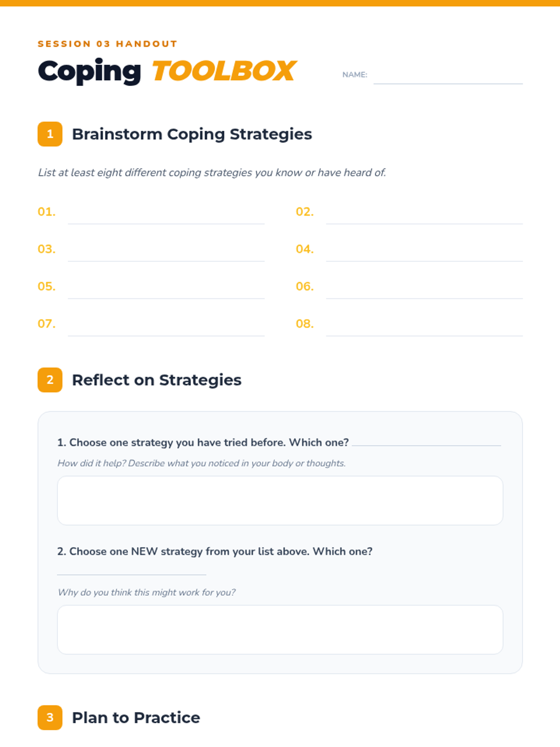Click the line below the NEW strategy question
This screenshot has height=747, width=560.
tap(132, 570)
